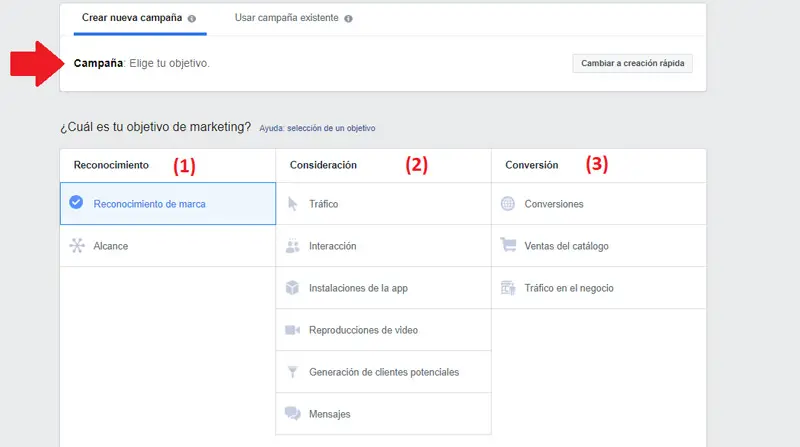This screenshot has width=800, height=447.
Task: Click the Instalaciones de la app box icon
Action: point(293,288)
